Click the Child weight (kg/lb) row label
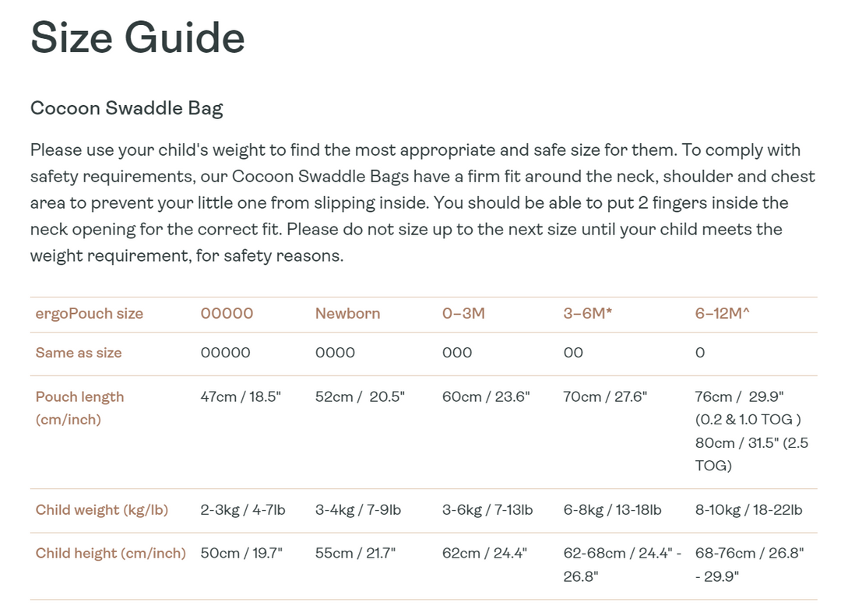 102,510
